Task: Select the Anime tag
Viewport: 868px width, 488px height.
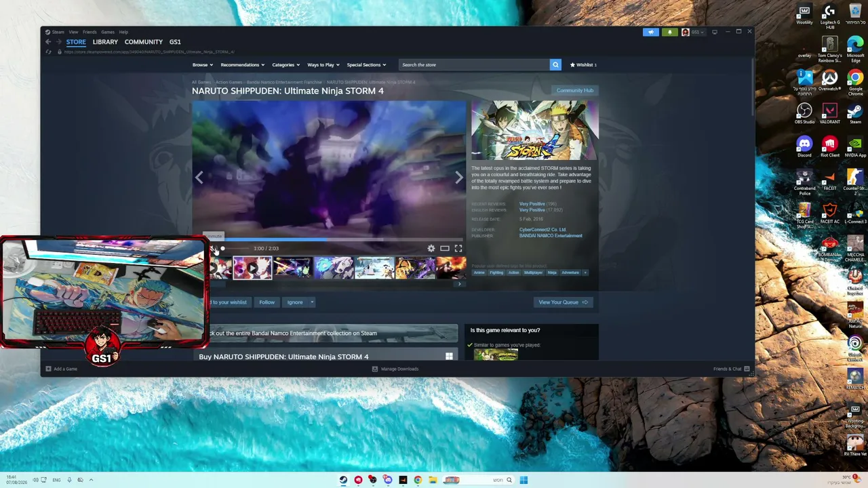Action: point(479,272)
